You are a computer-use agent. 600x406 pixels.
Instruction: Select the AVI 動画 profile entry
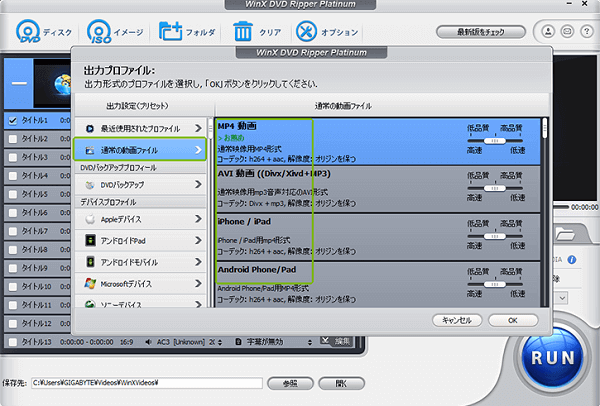click(x=378, y=189)
